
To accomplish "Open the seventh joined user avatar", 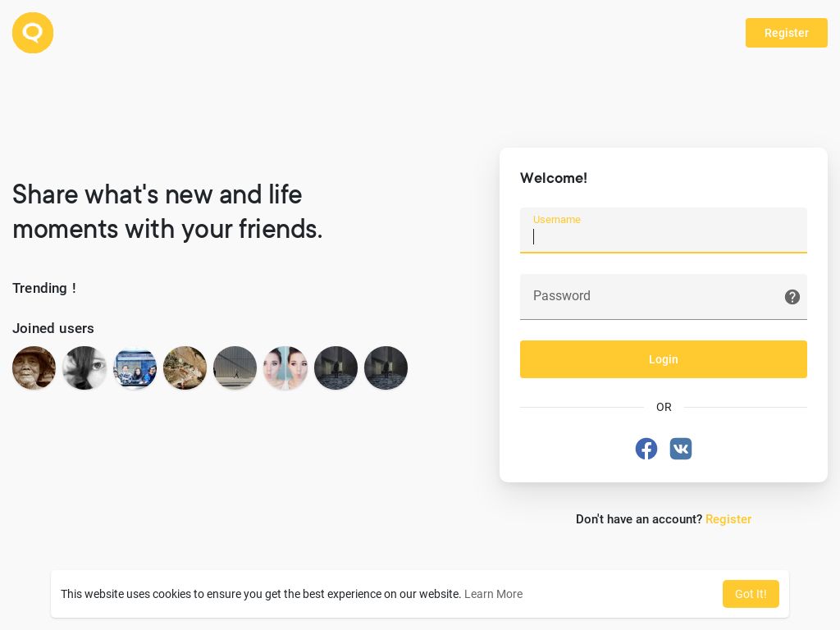I will click(336, 368).
